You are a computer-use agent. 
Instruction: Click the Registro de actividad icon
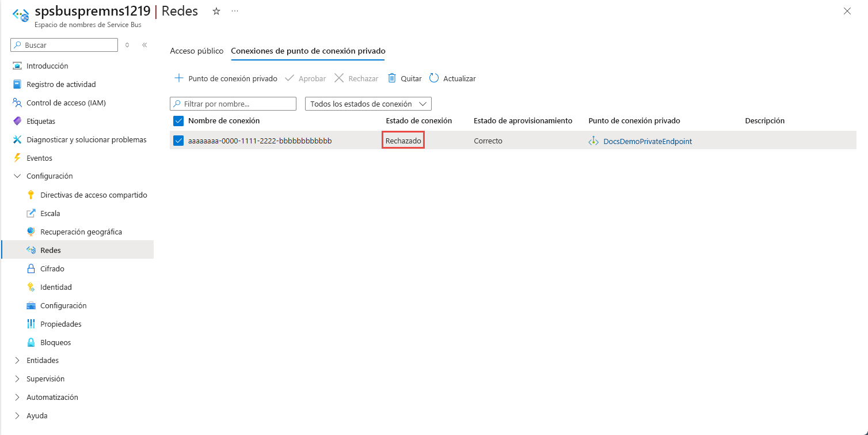tap(17, 84)
